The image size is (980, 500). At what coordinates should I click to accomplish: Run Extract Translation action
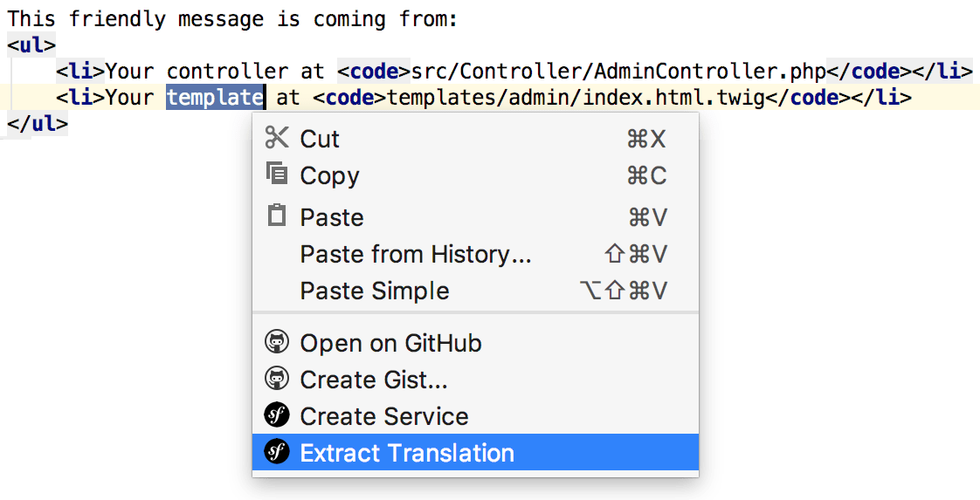tap(475, 452)
